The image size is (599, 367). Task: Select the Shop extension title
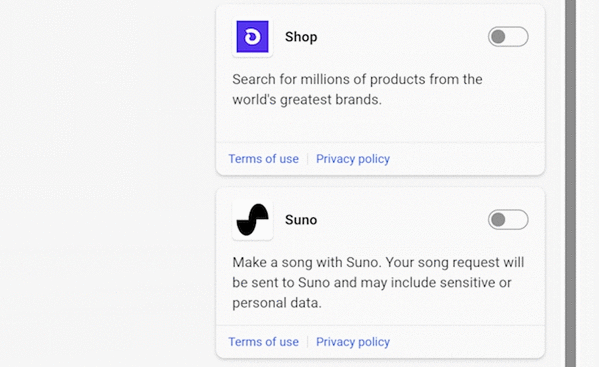click(x=301, y=37)
